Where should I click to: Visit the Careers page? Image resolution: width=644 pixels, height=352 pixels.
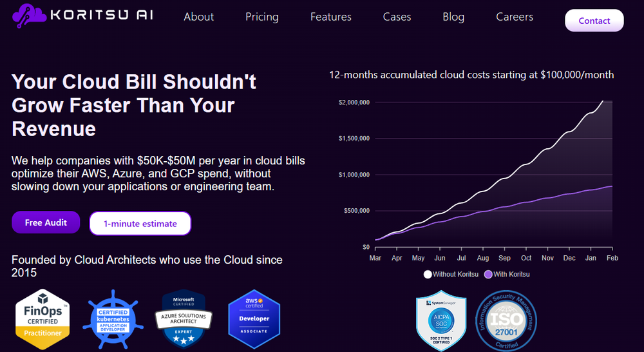[x=515, y=17]
